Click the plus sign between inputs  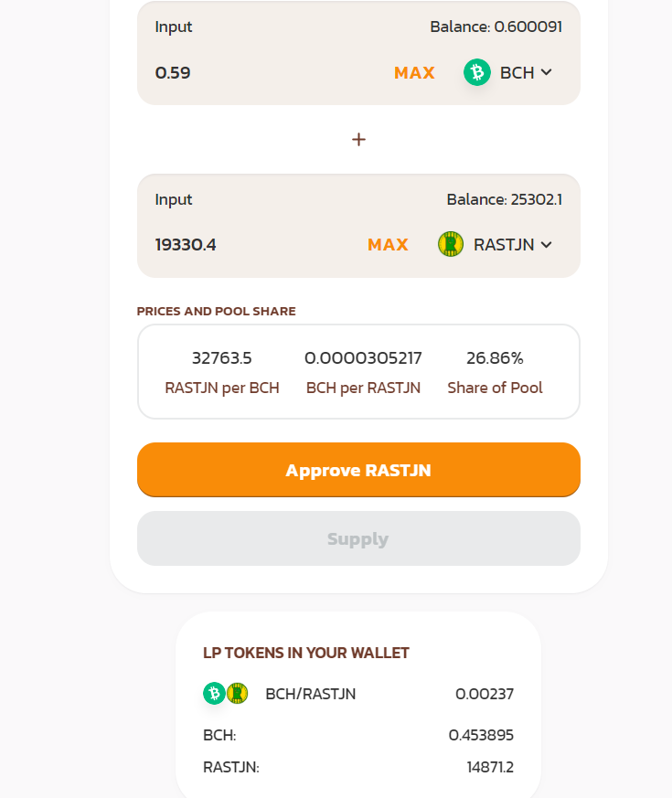point(359,140)
